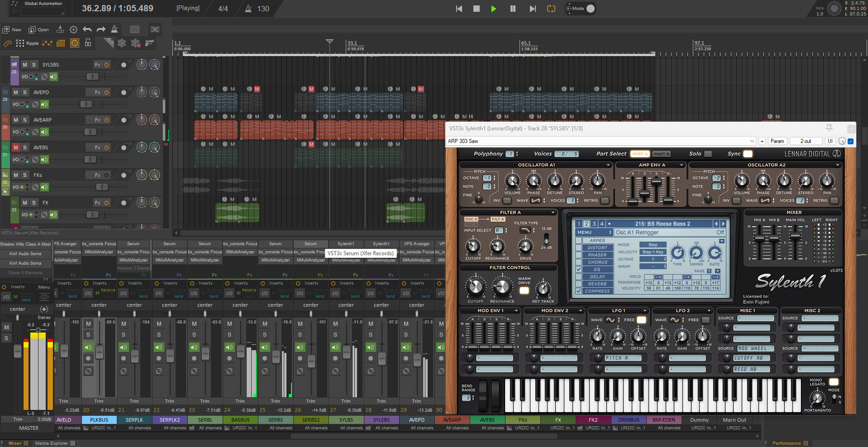Switch to the Media Explorer tab
Viewport: 868px width, 447px height.
point(52,443)
